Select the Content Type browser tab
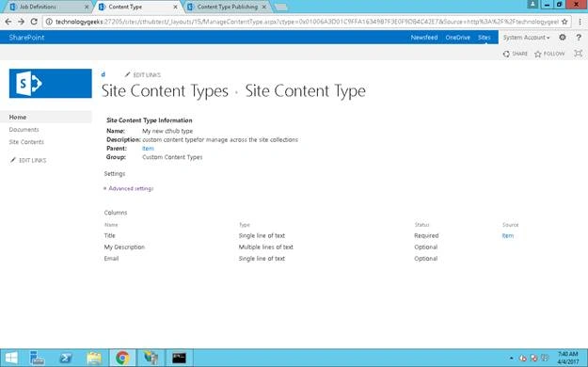 [137, 7]
